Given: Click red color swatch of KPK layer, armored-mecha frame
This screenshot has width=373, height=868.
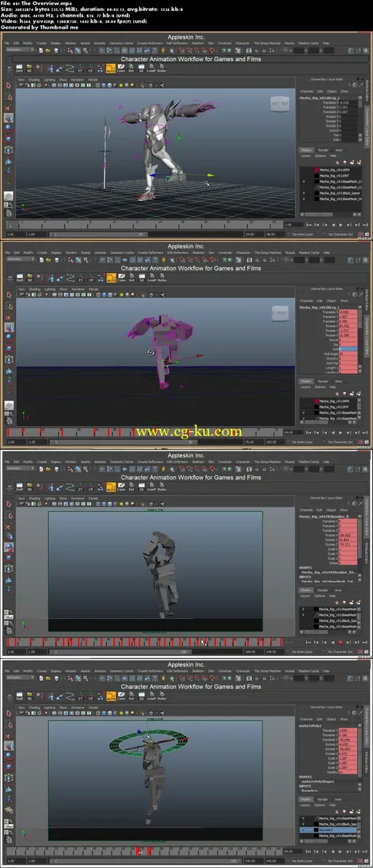Looking at the screenshot, I should (x=317, y=170).
